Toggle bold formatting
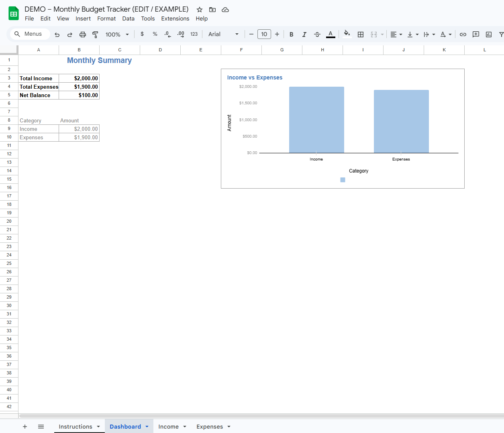Viewport: 504px width, 433px height. (x=292, y=35)
